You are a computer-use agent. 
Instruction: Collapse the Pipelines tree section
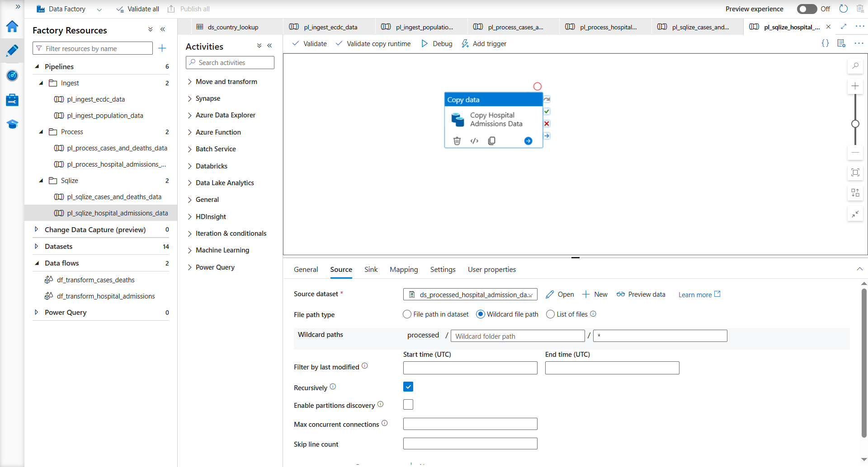click(37, 66)
